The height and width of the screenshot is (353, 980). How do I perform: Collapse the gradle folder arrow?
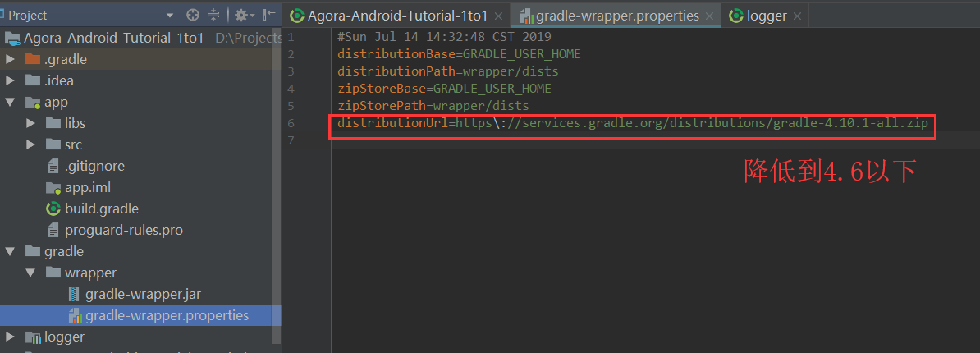[10, 251]
